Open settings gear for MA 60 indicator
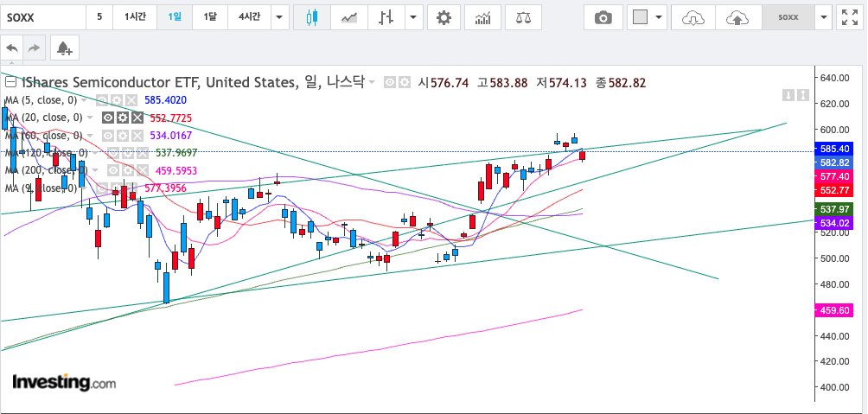The image size is (868, 414). point(123,136)
